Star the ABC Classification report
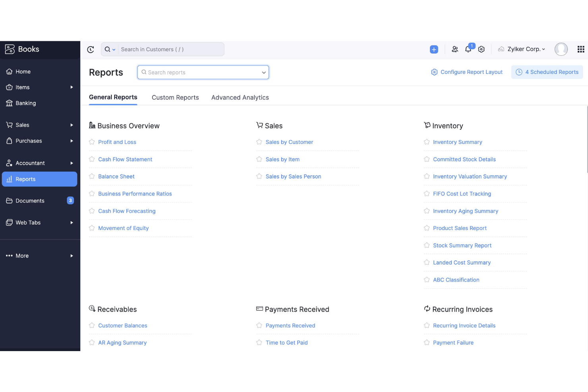Screen dimensions: 588x392 click(x=427, y=280)
